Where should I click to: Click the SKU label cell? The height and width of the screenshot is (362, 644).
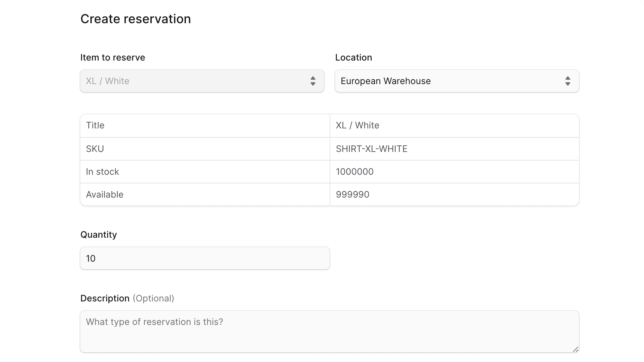95,149
